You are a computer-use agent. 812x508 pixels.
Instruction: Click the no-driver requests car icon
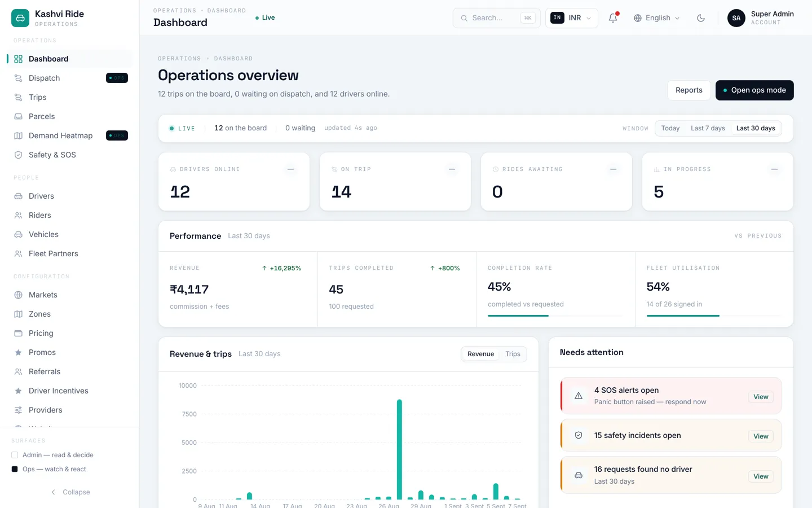(x=579, y=475)
